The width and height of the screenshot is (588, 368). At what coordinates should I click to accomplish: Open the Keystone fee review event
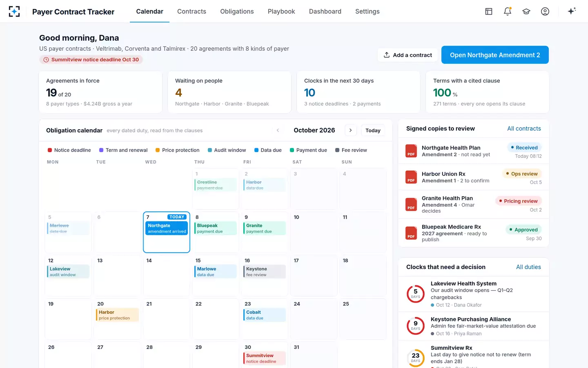tap(265, 272)
